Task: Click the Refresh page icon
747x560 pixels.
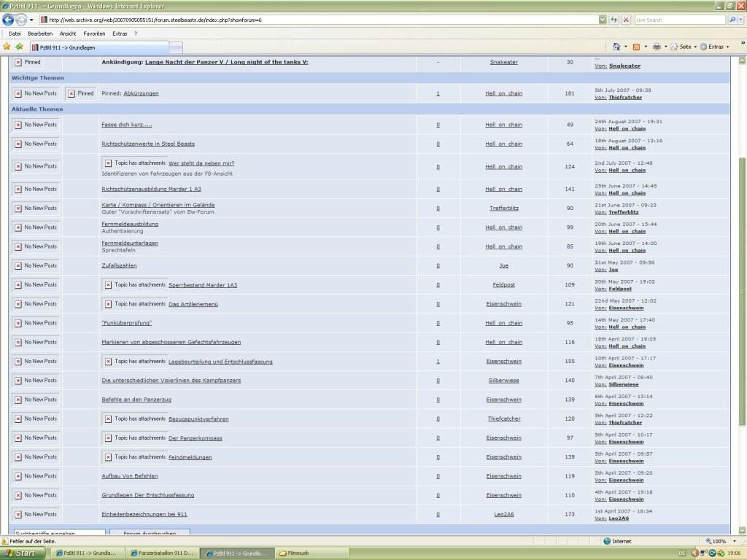Action: [614, 20]
